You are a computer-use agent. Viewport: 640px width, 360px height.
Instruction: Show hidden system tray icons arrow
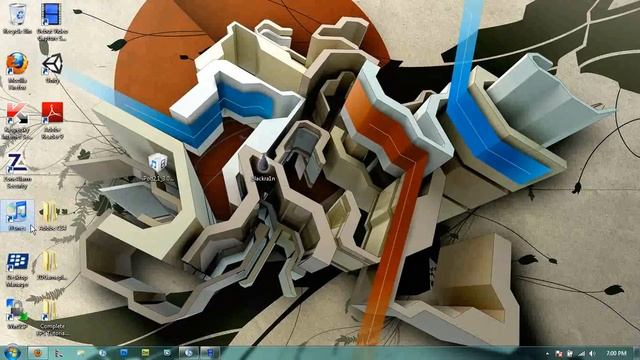(547, 353)
